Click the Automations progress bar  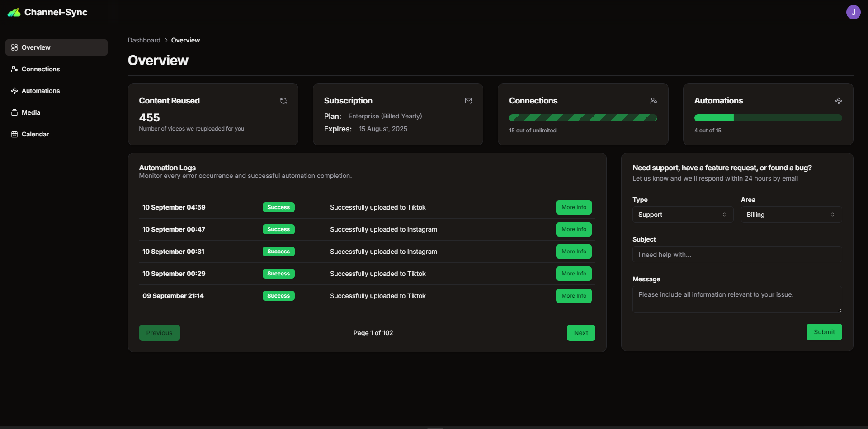tap(768, 118)
